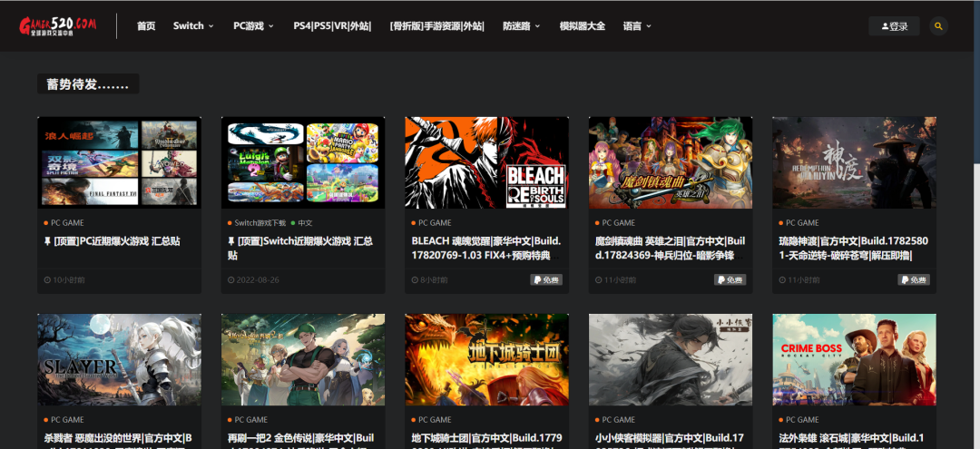Image resolution: width=980 pixels, height=449 pixels.
Task: Click the 登录 login button
Action: pyautogui.click(x=894, y=26)
